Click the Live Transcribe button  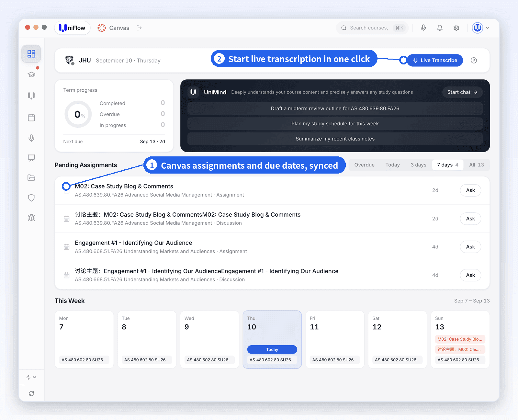tap(435, 60)
